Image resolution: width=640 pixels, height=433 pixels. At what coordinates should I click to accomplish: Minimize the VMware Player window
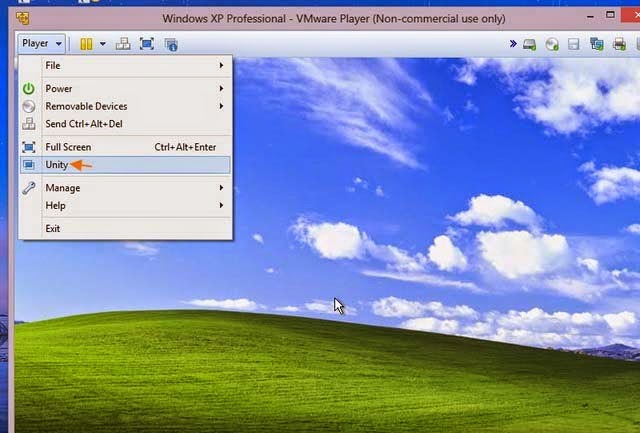point(590,17)
